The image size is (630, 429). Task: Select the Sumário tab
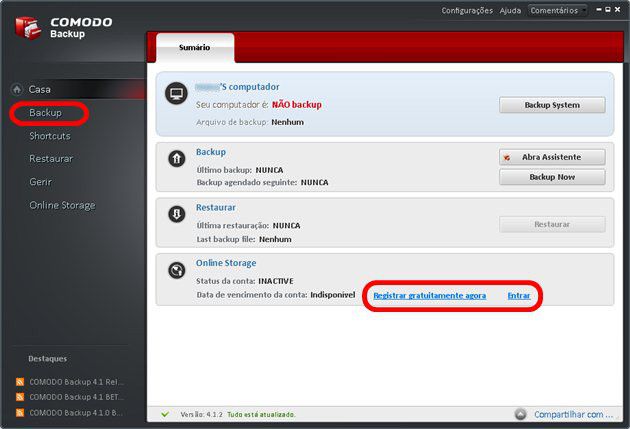[x=195, y=47]
